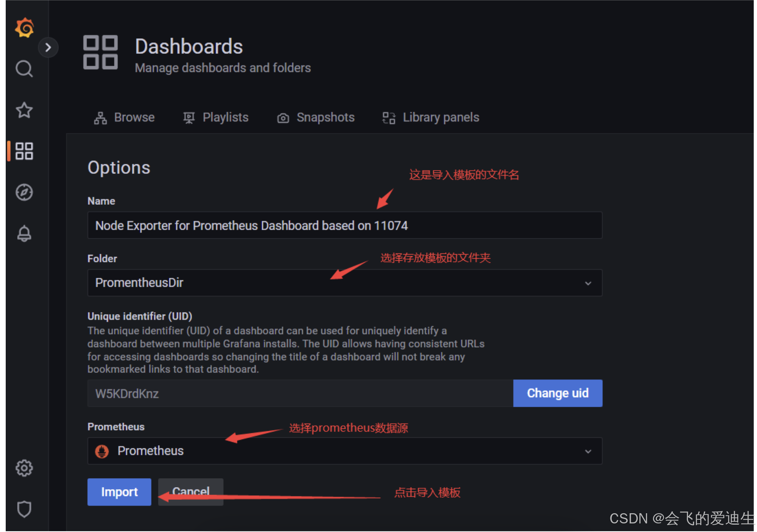The height and width of the screenshot is (532, 757).
Task: Click the 'Manage dashboards and folders' subtitle
Action: (223, 68)
